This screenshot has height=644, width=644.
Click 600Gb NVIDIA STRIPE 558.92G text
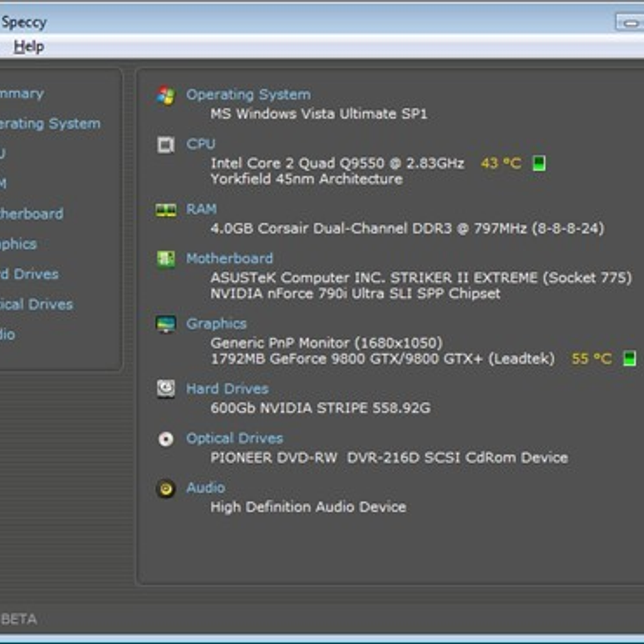click(x=320, y=408)
